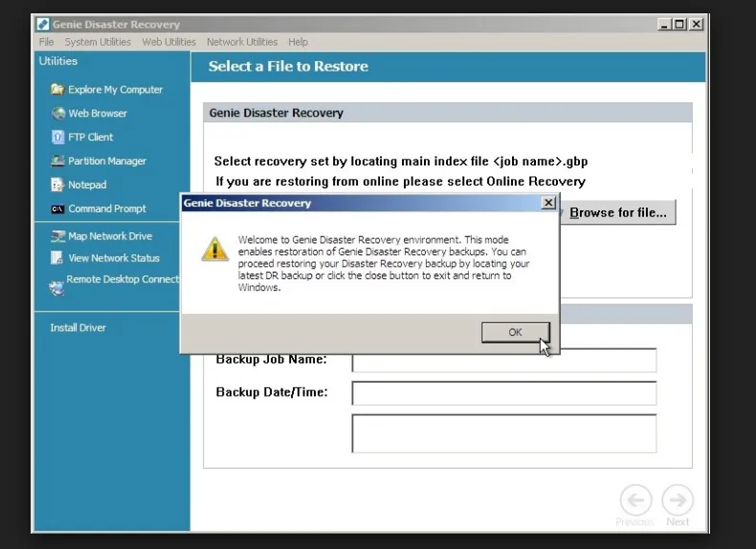This screenshot has width=756, height=549.
Task: Minimize the main Genie Disaster Recovery window
Action: (664, 24)
